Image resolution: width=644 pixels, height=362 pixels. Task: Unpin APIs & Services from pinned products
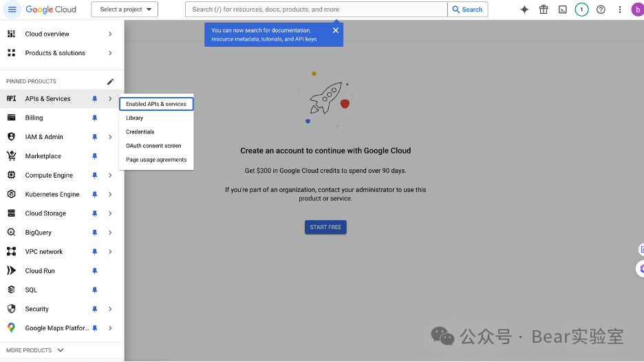click(94, 98)
